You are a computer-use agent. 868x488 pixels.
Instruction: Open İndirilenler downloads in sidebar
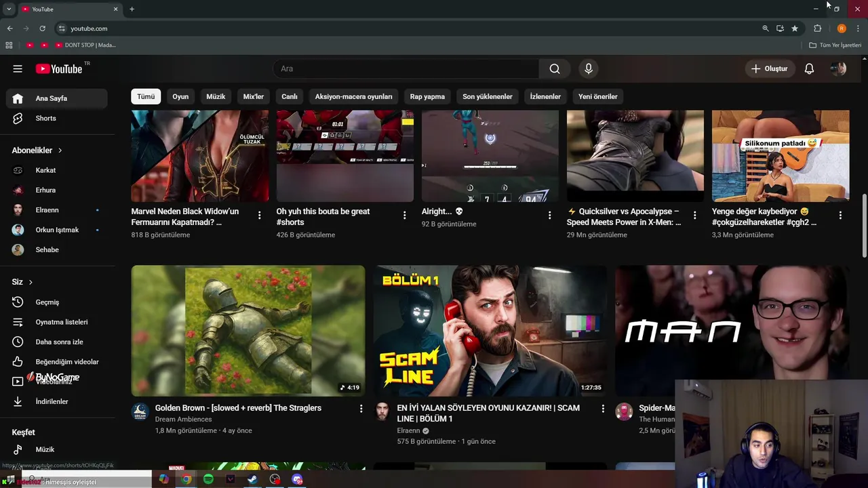(x=57, y=401)
